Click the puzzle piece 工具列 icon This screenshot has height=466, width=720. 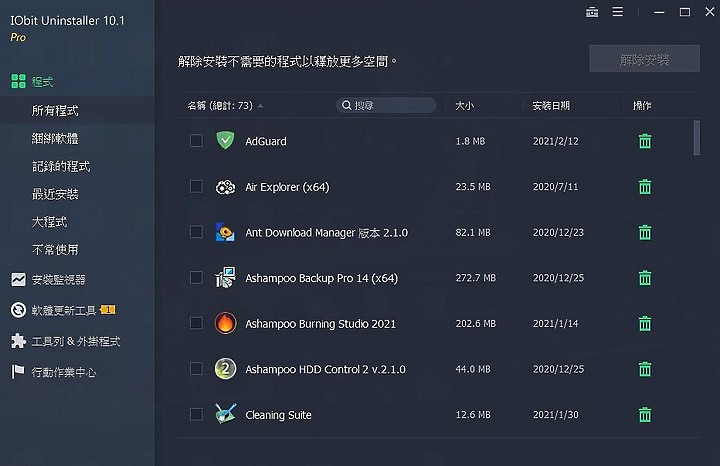[18, 341]
